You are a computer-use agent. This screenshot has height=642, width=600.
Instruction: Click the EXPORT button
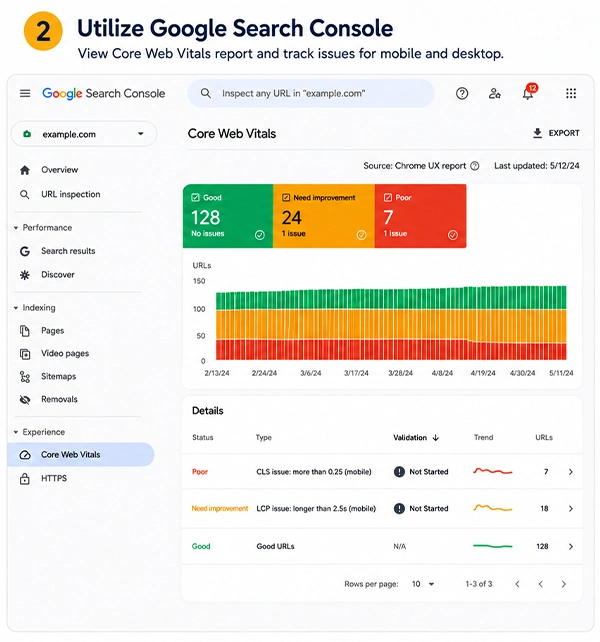[556, 133]
